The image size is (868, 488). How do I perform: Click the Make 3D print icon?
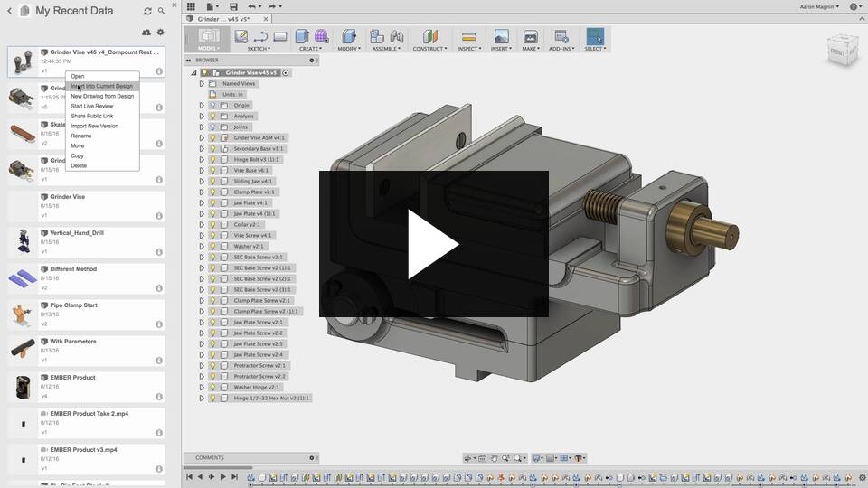[531, 37]
